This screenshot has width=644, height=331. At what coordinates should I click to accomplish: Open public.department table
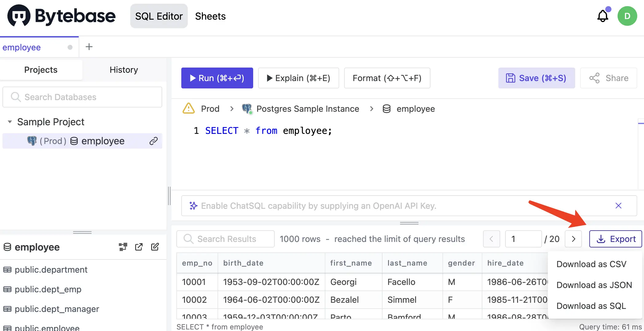[51, 270]
